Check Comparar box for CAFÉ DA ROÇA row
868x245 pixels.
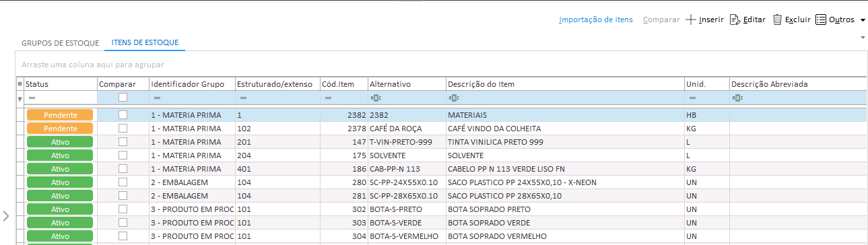[123, 129]
